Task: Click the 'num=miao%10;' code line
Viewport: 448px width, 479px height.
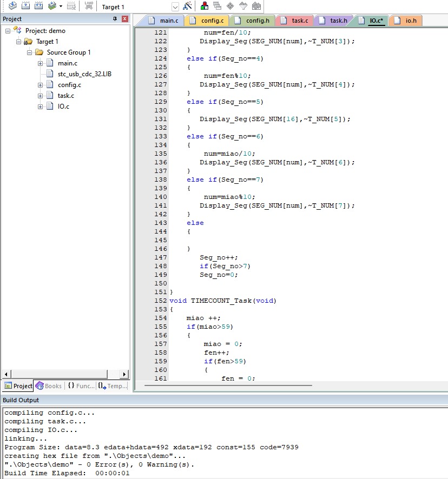Action: (229, 197)
